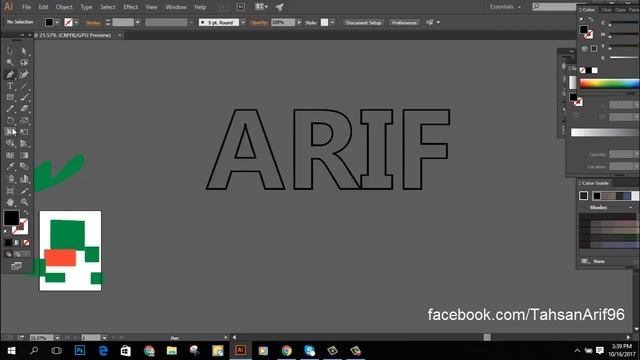Click the GPU performance rocket icon
Screen dimensions: 640x360
click(280, 7)
